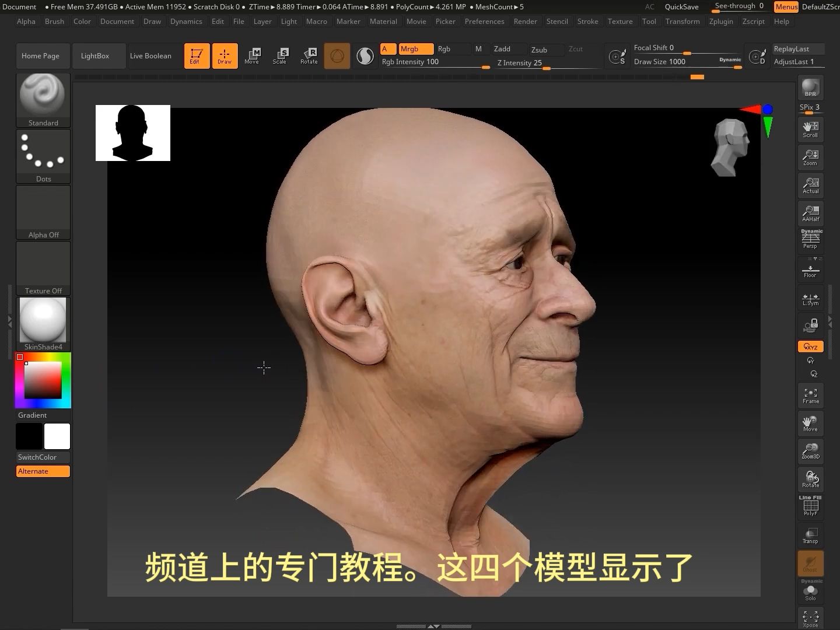Click the Scroll canvas icon
The width and height of the screenshot is (840, 630).
(810, 129)
